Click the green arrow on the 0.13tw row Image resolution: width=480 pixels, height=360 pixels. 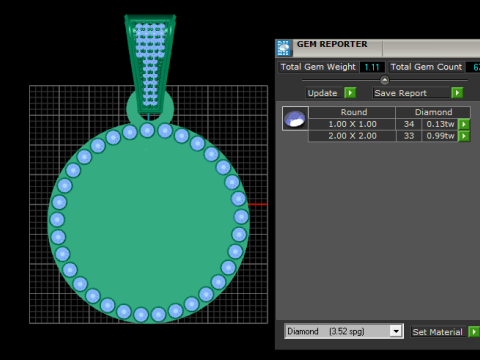[464, 124]
